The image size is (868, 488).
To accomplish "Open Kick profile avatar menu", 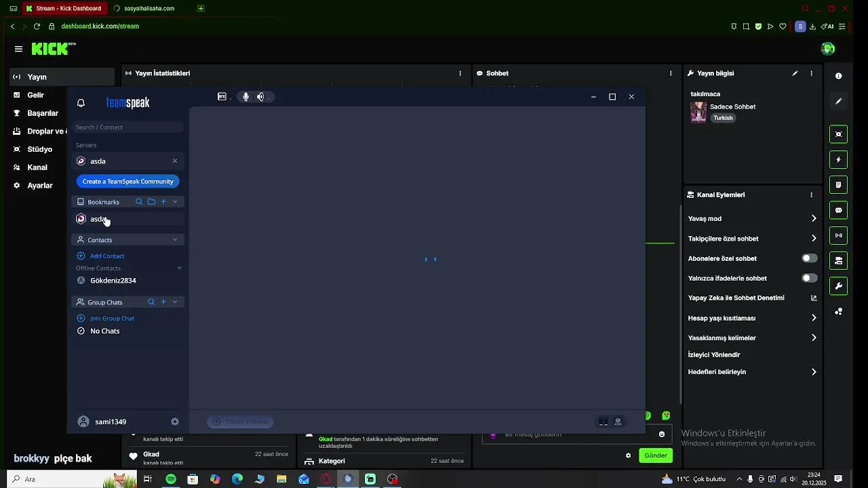I will [828, 49].
